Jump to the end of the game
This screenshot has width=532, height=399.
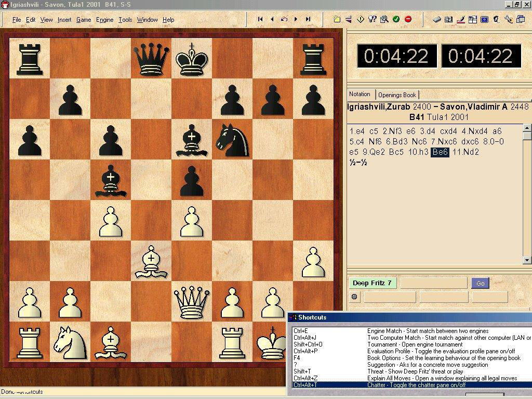click(x=308, y=19)
